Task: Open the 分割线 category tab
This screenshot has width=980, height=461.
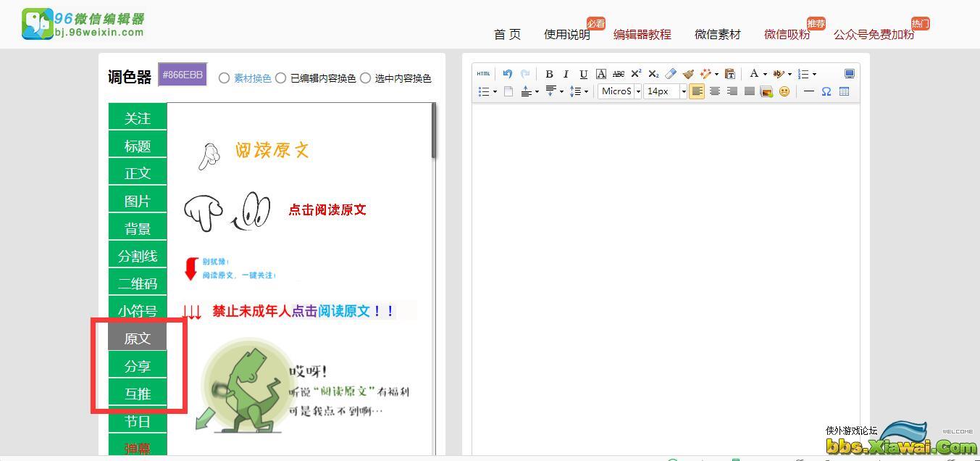Action: coord(138,256)
